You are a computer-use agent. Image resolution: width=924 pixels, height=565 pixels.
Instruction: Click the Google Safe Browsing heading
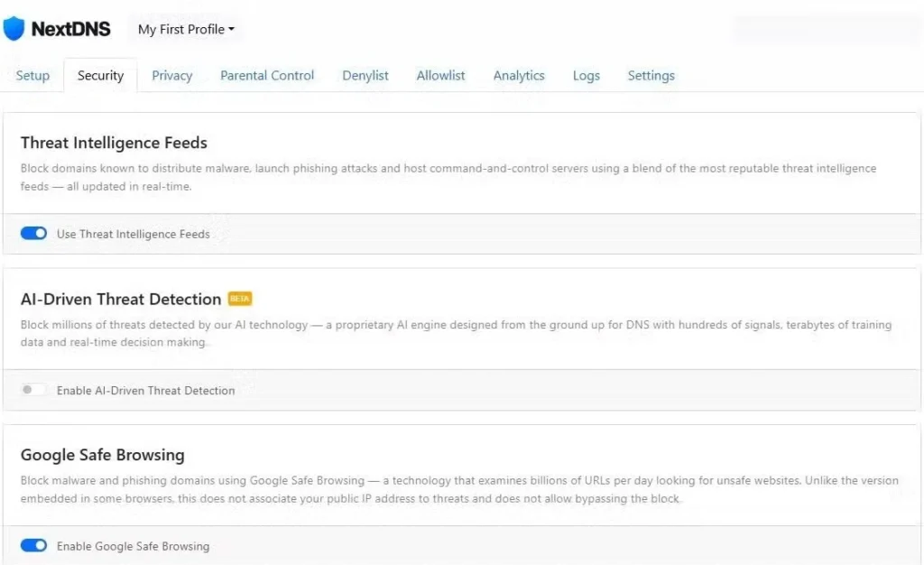(102, 455)
